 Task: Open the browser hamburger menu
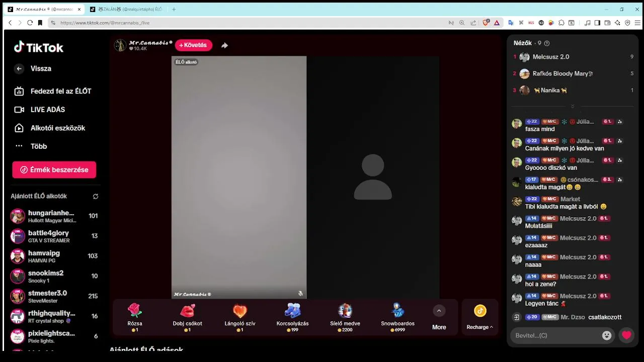click(x=637, y=23)
